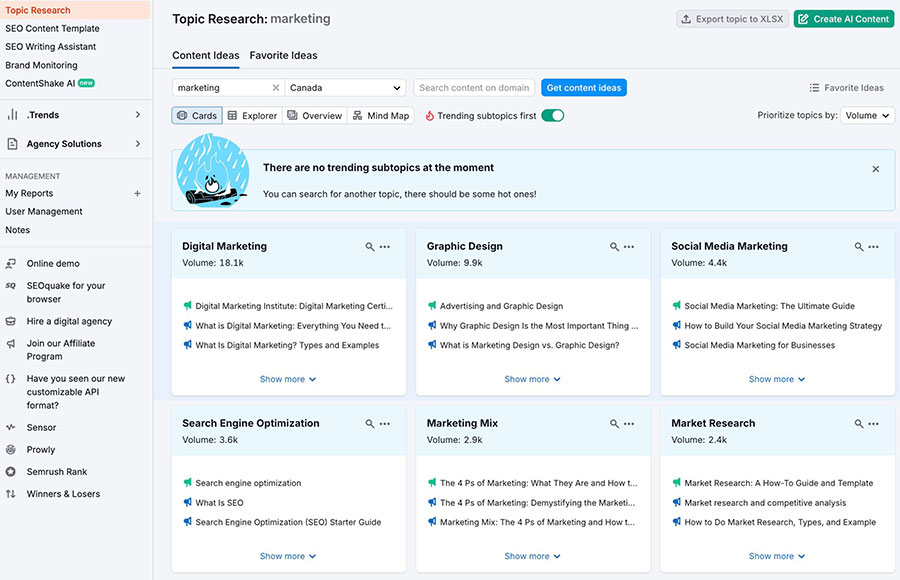Expand the .Trends sidebar section
This screenshot has width=900, height=580.
[x=138, y=115]
